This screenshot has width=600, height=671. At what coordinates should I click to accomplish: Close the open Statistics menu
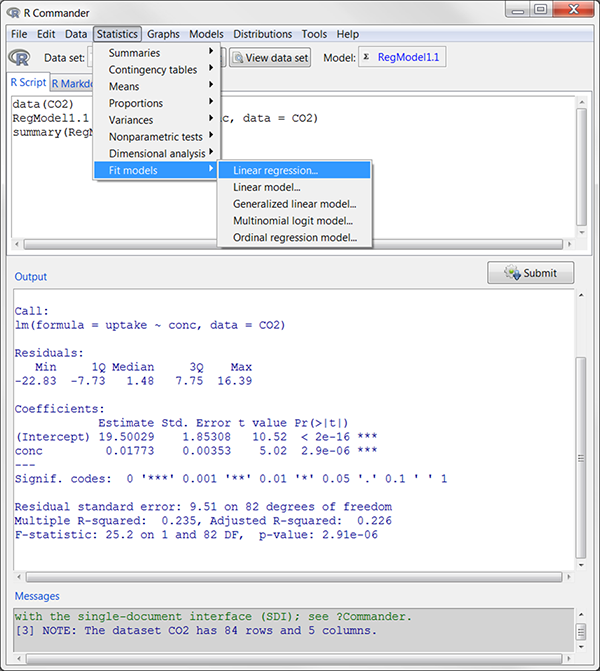tap(117, 34)
